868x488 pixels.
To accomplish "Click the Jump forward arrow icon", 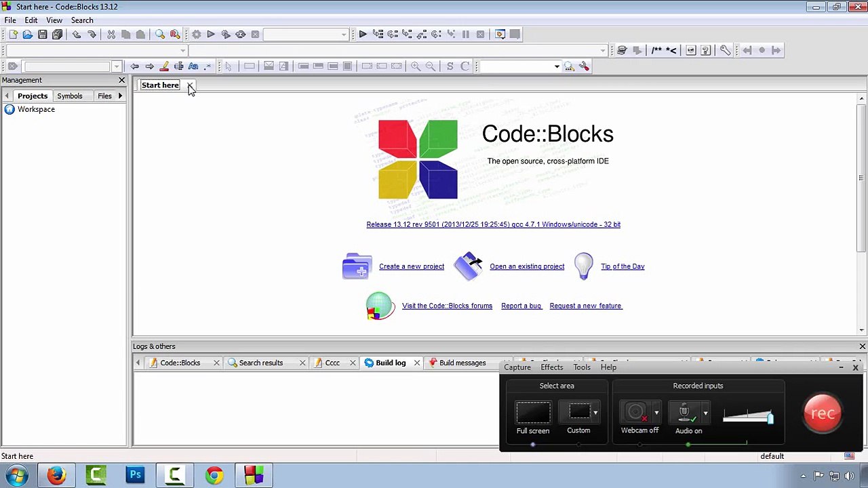I will pos(149,66).
